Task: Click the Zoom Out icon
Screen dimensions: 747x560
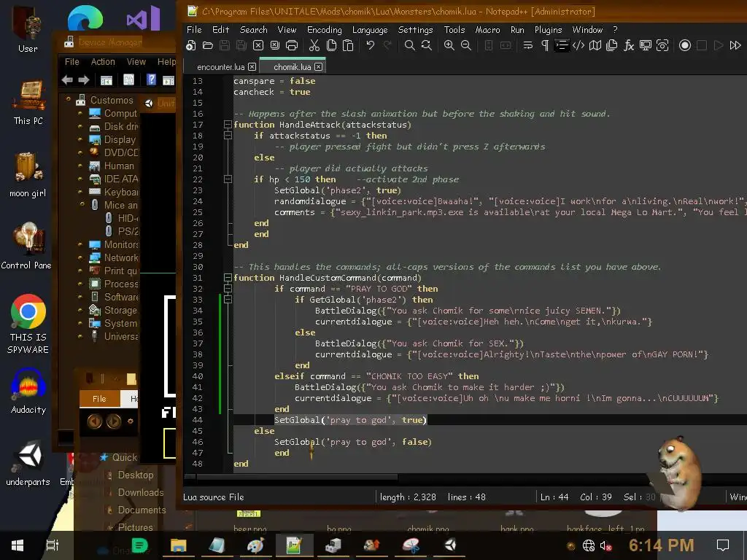Action: coord(466,45)
